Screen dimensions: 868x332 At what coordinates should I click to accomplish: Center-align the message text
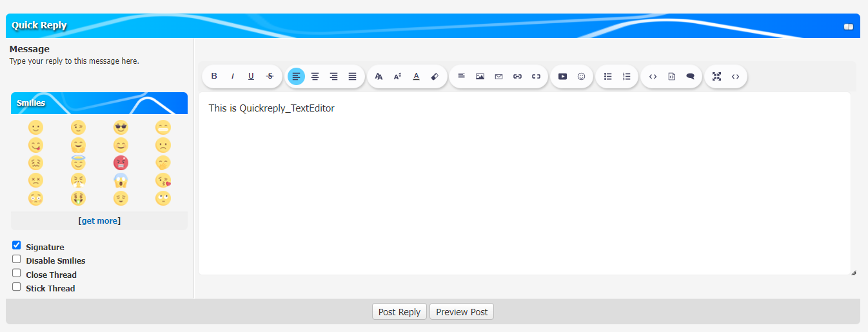click(315, 76)
